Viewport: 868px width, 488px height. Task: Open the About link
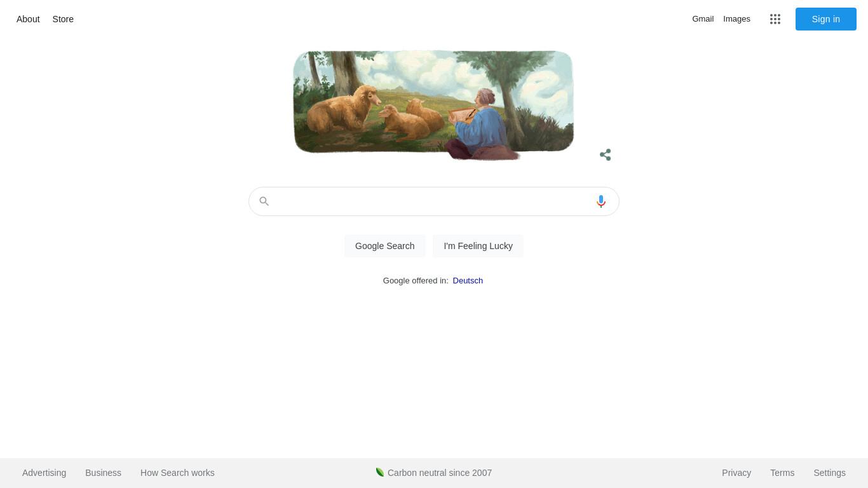(28, 19)
